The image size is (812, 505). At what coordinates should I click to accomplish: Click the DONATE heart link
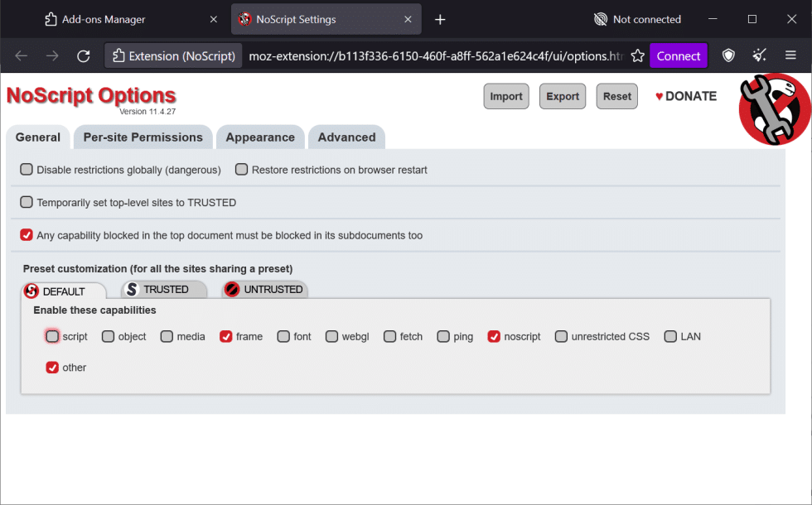tap(686, 96)
